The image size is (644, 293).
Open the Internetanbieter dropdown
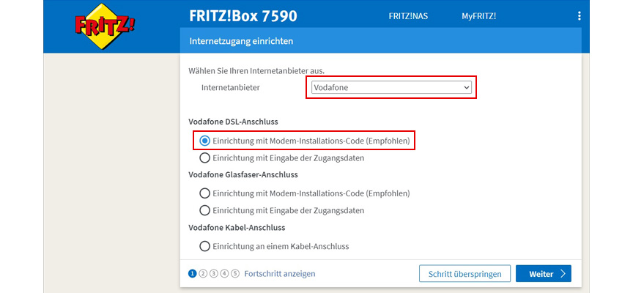click(x=391, y=88)
